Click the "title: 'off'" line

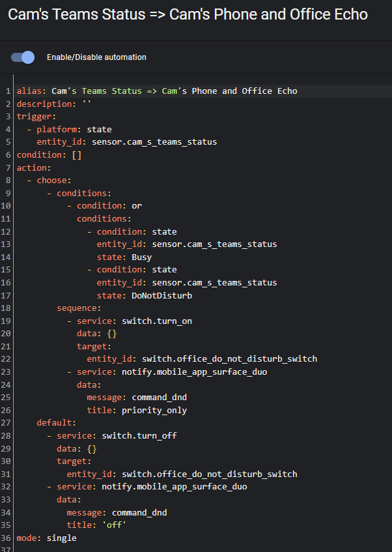(x=96, y=525)
